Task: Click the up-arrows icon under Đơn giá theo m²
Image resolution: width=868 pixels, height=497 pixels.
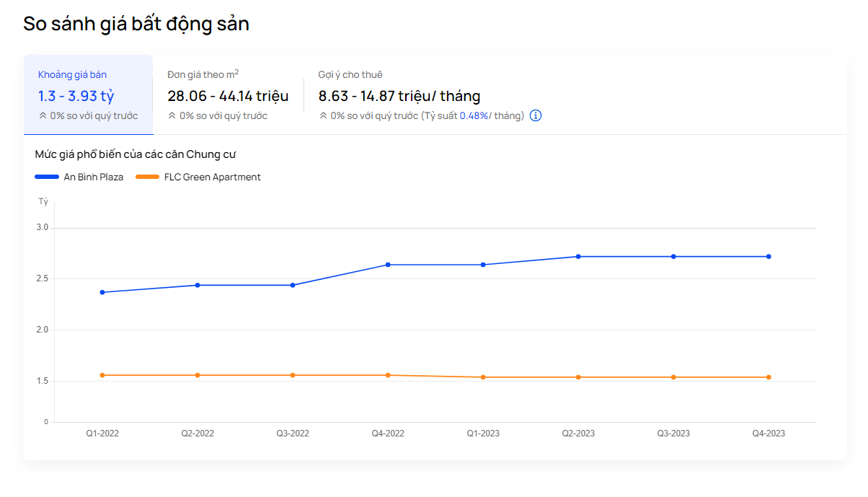Action: [x=172, y=115]
